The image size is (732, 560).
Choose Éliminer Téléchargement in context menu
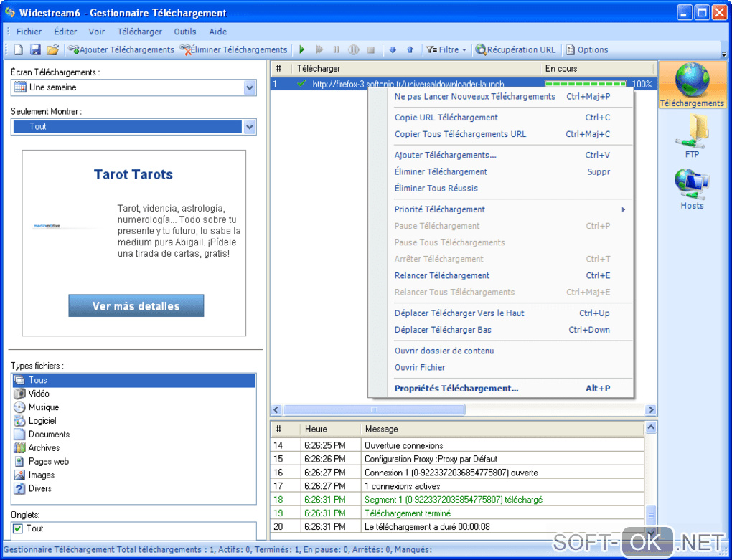[x=500, y=171]
